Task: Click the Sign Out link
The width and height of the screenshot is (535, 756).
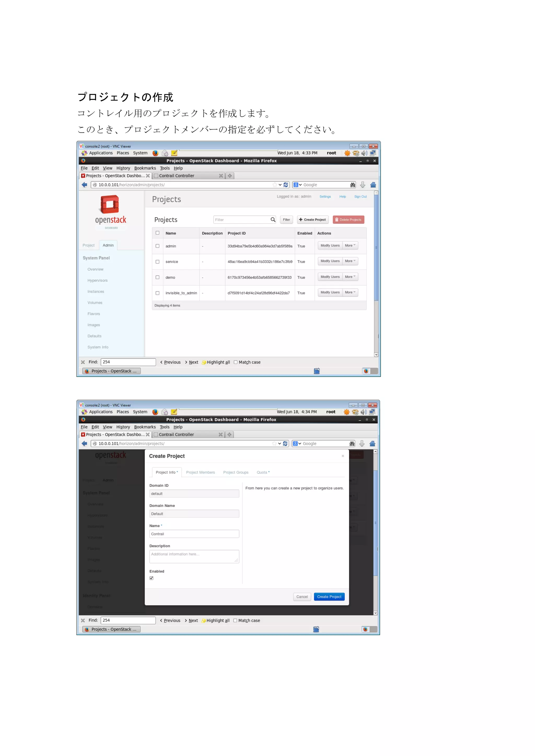Action: pos(360,197)
